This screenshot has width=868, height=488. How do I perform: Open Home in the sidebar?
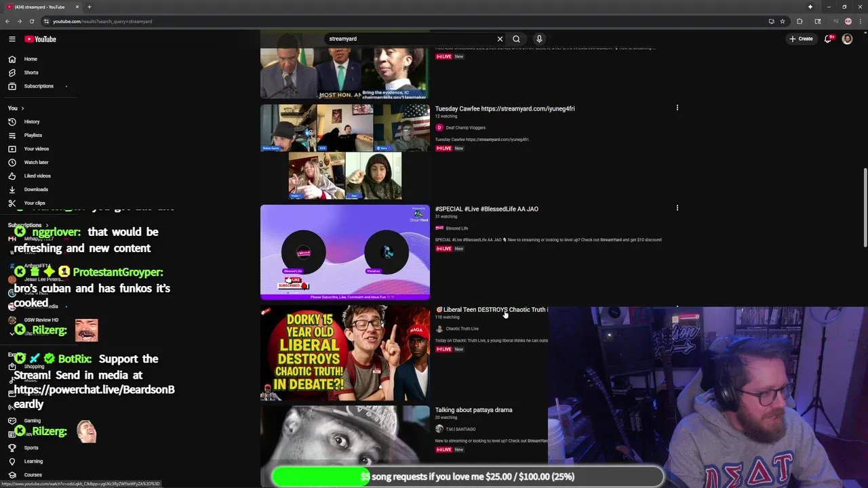[x=31, y=59]
